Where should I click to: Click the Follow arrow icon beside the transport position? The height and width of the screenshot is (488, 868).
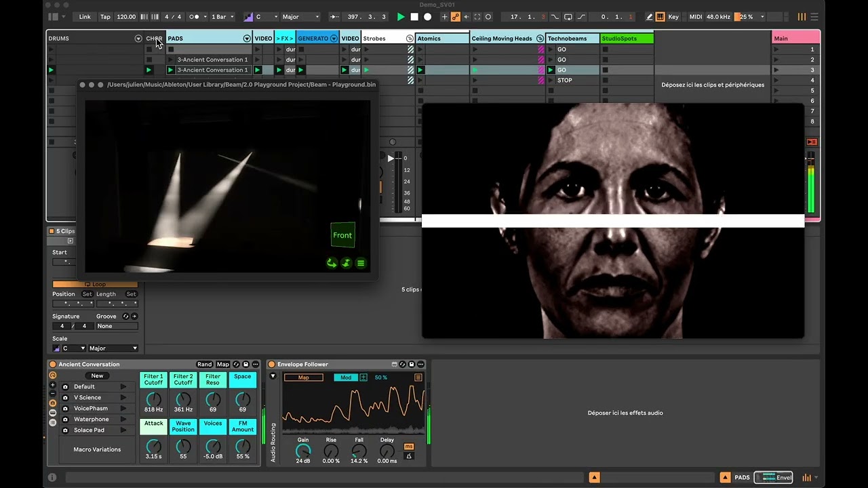coord(334,17)
